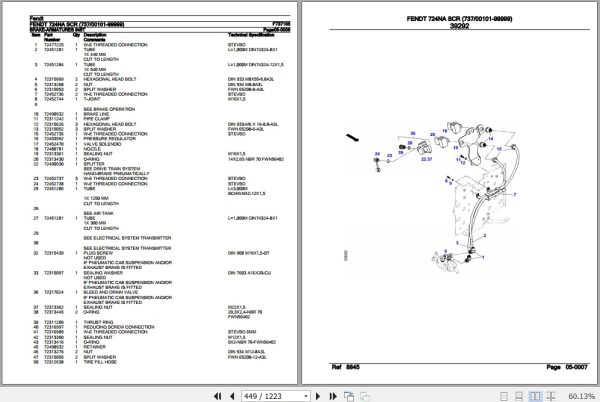Click the go-to-previous-view icon
Viewport: 600px width, 402px height.
349,396
